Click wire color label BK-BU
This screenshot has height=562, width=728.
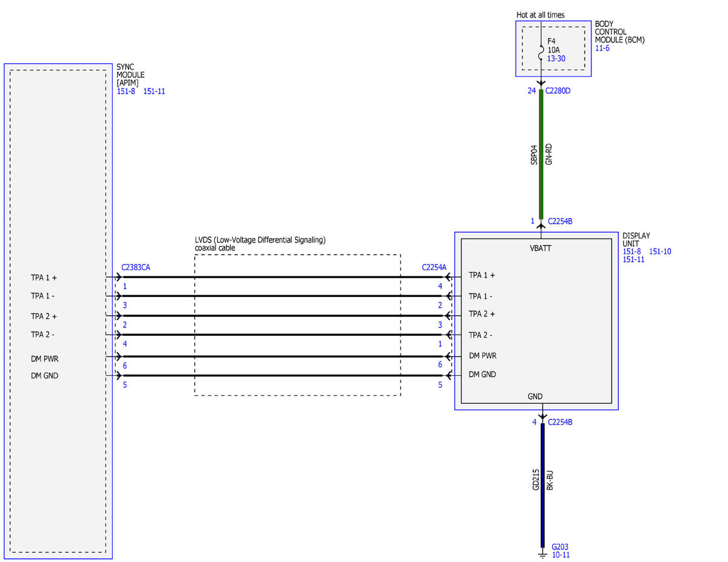pyautogui.click(x=550, y=480)
